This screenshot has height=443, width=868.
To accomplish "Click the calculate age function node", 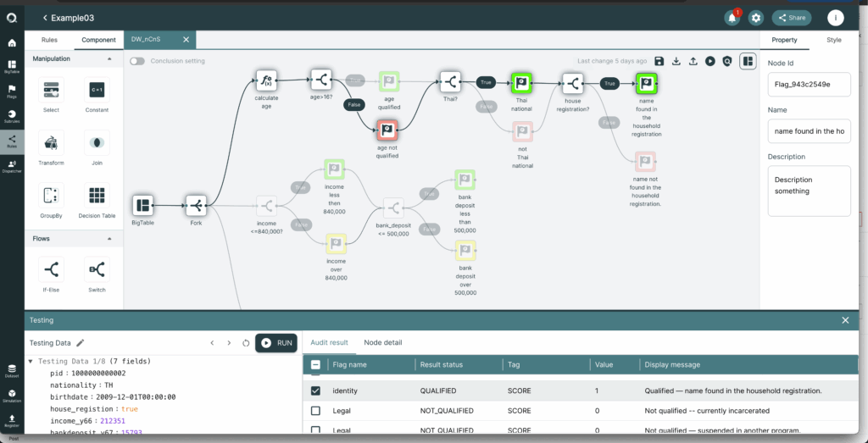I will tap(266, 80).
